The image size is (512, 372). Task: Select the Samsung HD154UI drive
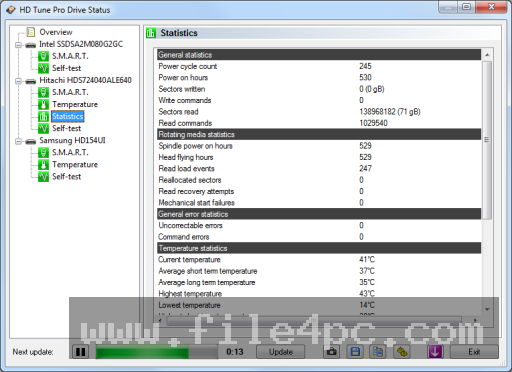72,140
